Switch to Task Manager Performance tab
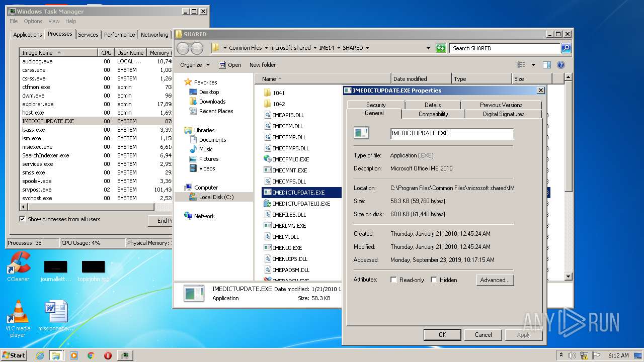 [120, 35]
